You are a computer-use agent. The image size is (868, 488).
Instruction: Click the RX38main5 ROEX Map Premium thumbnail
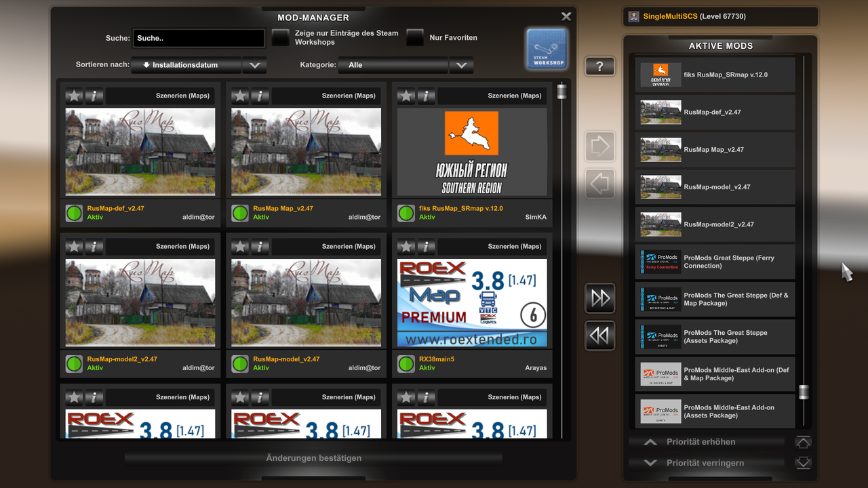tap(472, 303)
